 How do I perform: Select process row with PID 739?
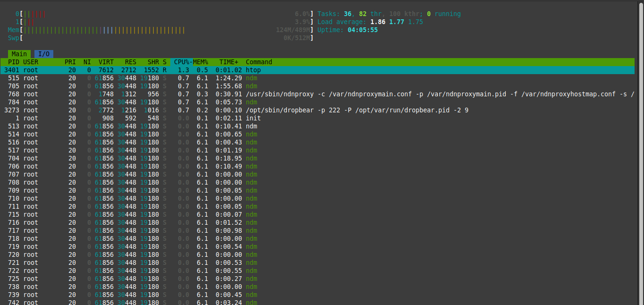tap(318, 295)
